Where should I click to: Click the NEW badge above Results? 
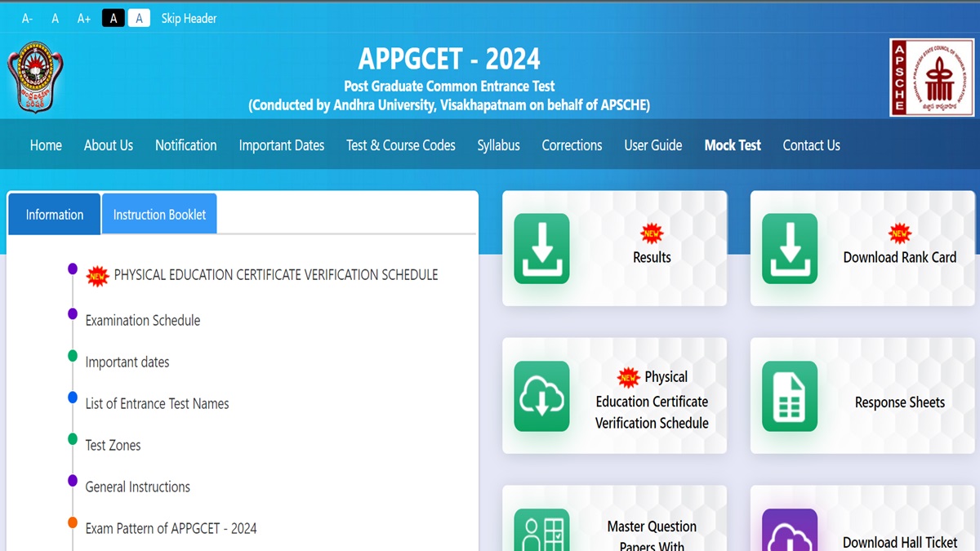point(652,233)
